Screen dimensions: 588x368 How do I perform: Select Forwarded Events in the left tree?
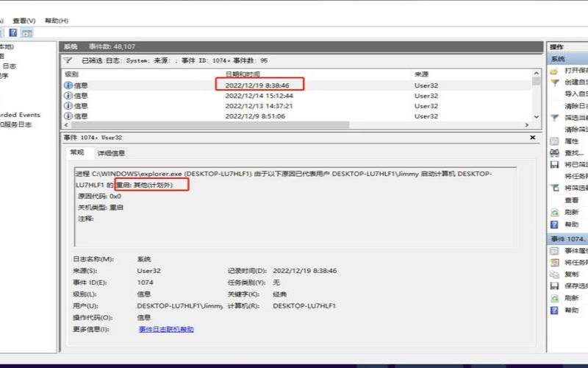pos(21,115)
